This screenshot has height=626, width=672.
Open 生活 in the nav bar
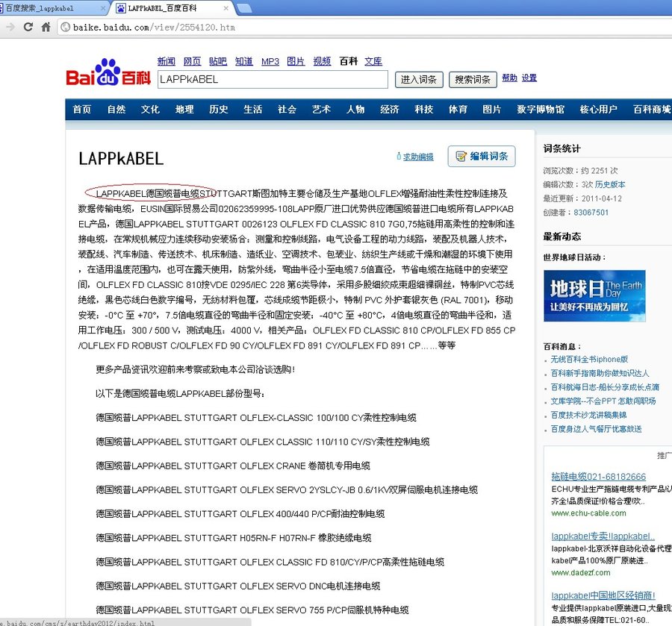point(253,110)
